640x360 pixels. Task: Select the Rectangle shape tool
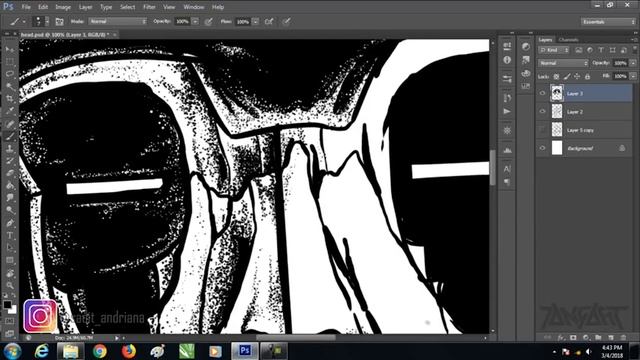[10, 260]
